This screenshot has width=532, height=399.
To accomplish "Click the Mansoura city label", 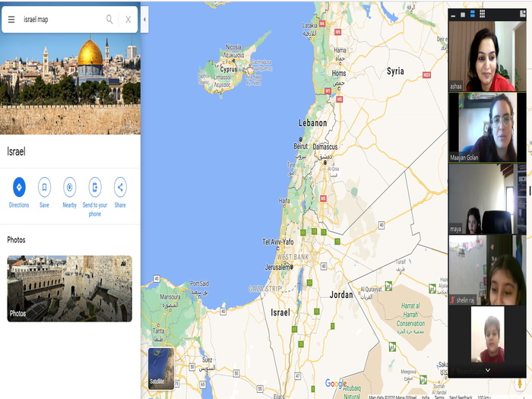I will (x=170, y=297).
